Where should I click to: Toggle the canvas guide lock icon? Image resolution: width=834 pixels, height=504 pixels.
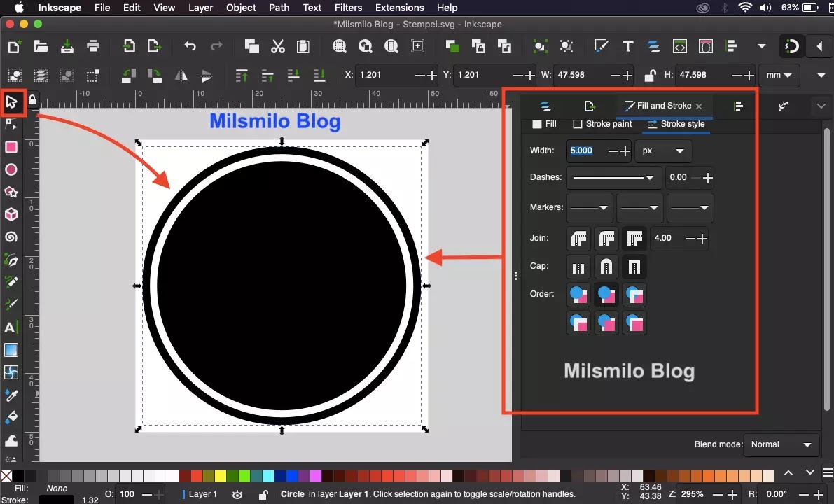point(32,100)
